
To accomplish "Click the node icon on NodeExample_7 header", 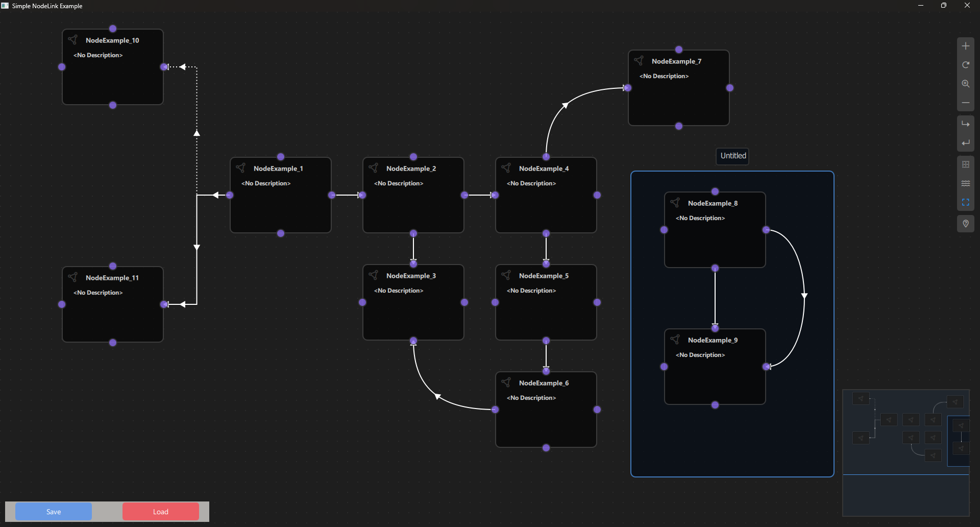I will point(639,61).
